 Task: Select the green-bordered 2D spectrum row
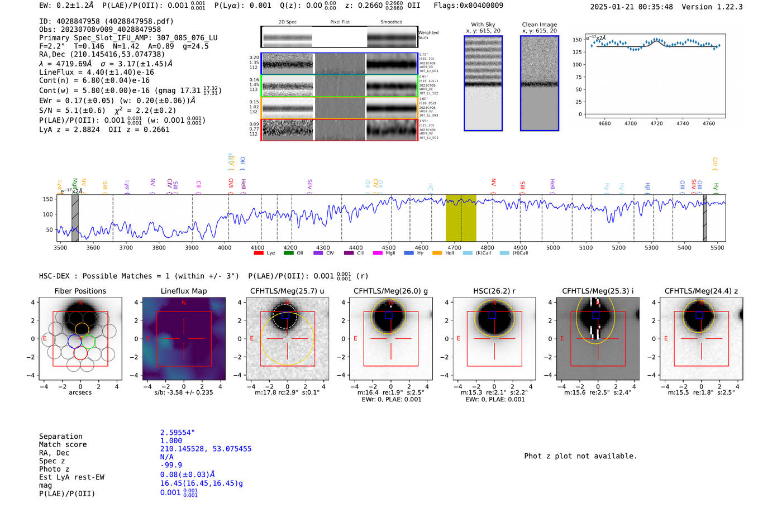tap(340, 86)
